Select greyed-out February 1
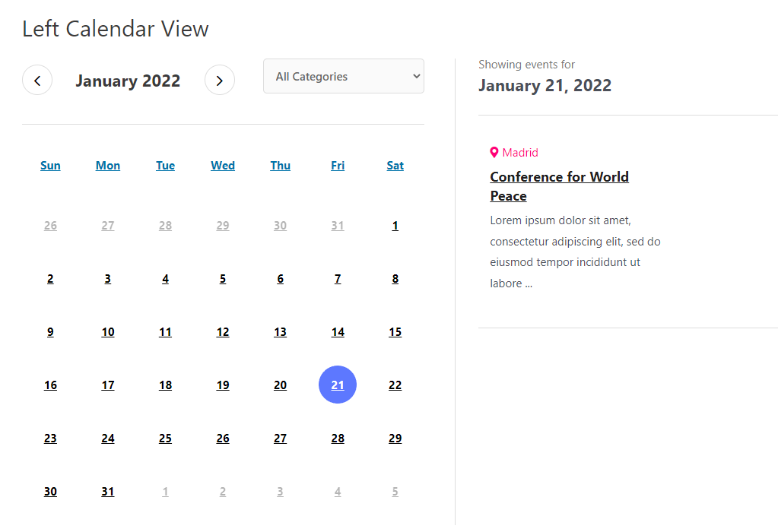 click(166, 492)
